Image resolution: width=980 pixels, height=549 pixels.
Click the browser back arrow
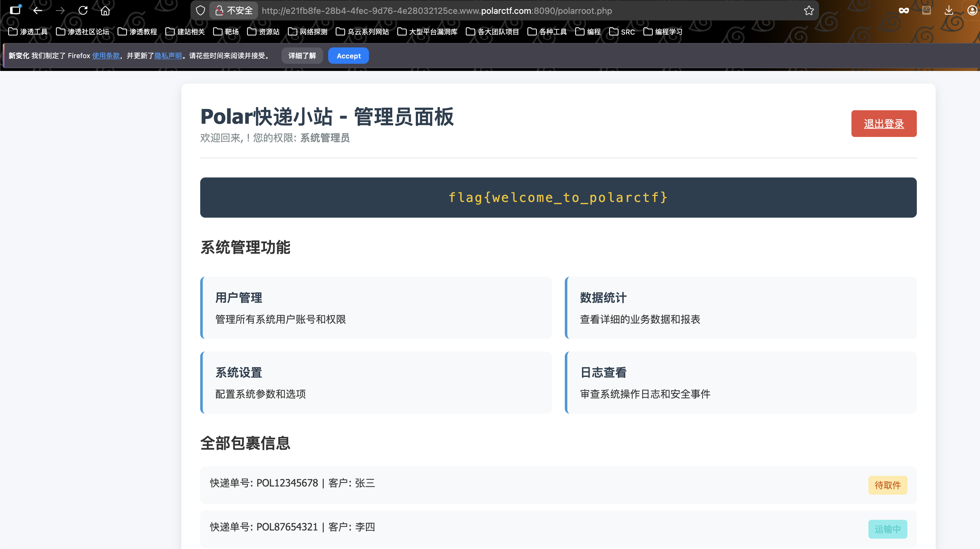point(37,11)
